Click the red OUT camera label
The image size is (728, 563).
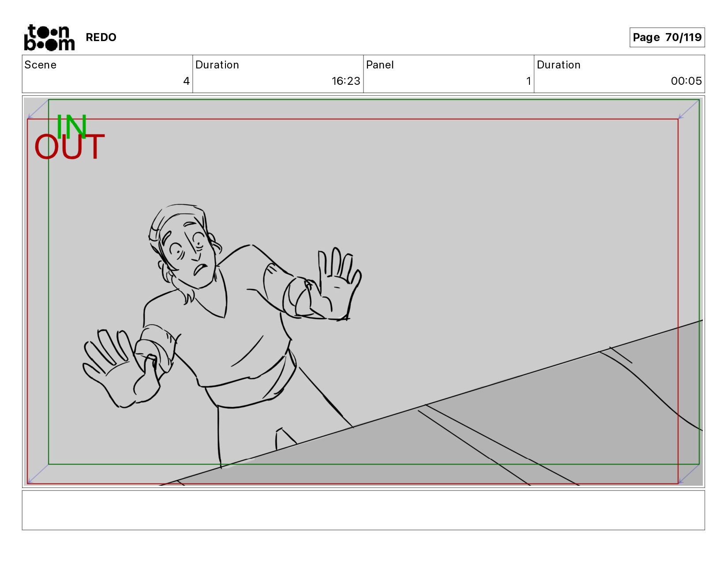(70, 147)
